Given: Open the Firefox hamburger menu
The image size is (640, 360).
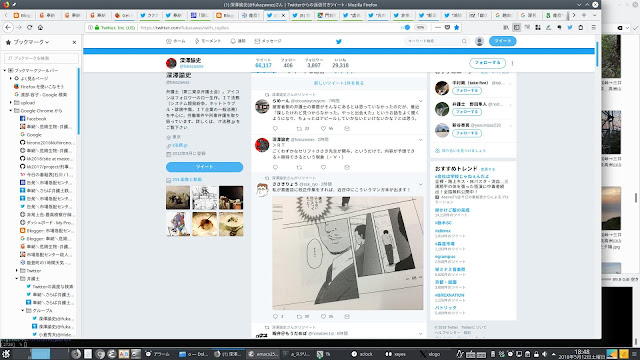Looking at the screenshot, I should tap(593, 27).
